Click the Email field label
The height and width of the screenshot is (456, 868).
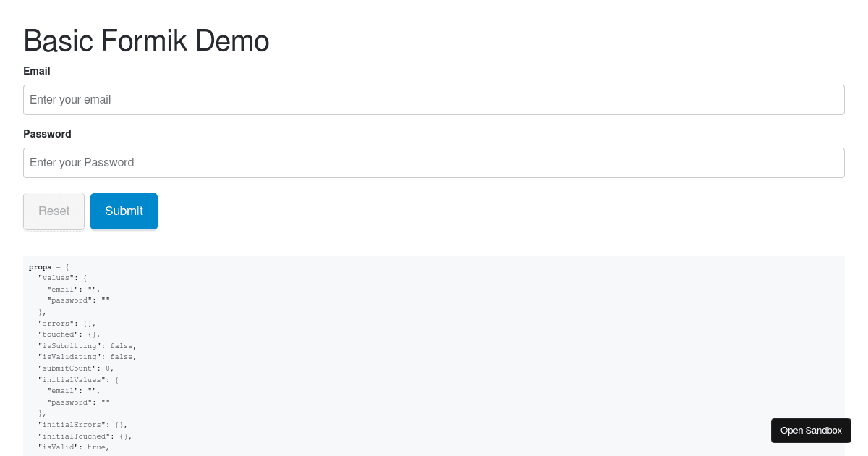click(x=37, y=71)
